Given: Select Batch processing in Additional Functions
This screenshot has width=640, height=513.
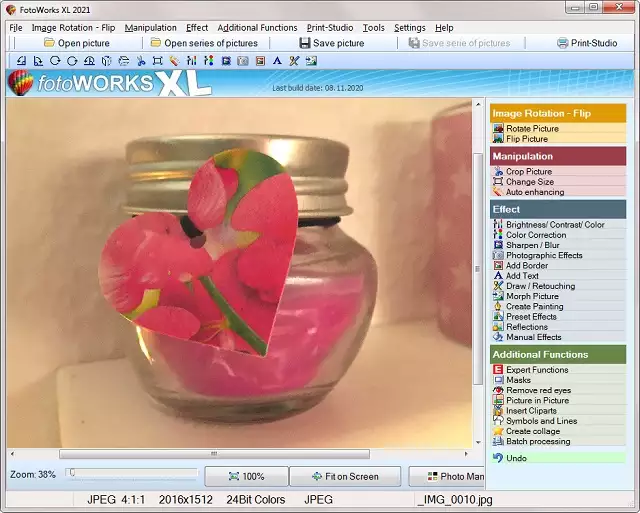Looking at the screenshot, I should pyautogui.click(x=538, y=441).
